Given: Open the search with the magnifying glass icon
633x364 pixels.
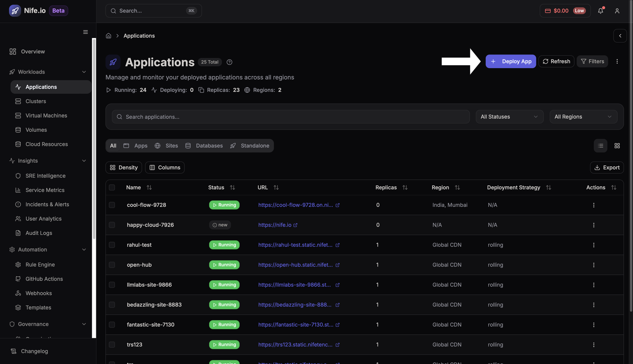Looking at the screenshot, I should coord(114,11).
